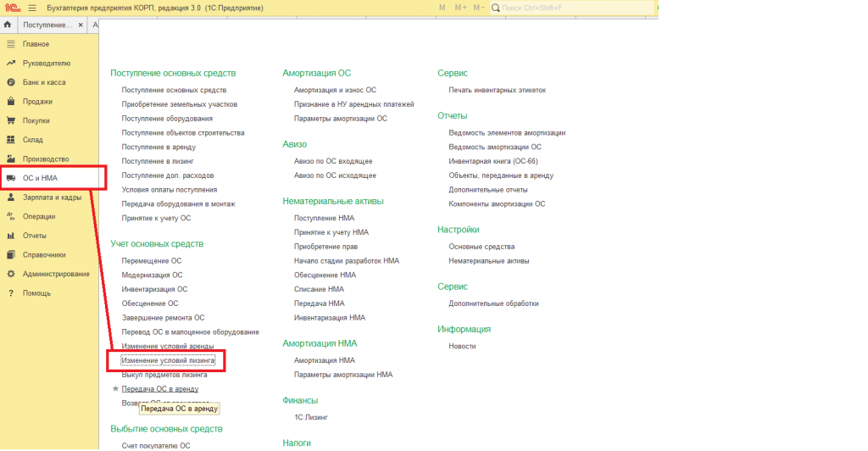This screenshot has height=451, width=868.
Task: Open the ОС и НМА truck icon
Action: click(x=10, y=178)
